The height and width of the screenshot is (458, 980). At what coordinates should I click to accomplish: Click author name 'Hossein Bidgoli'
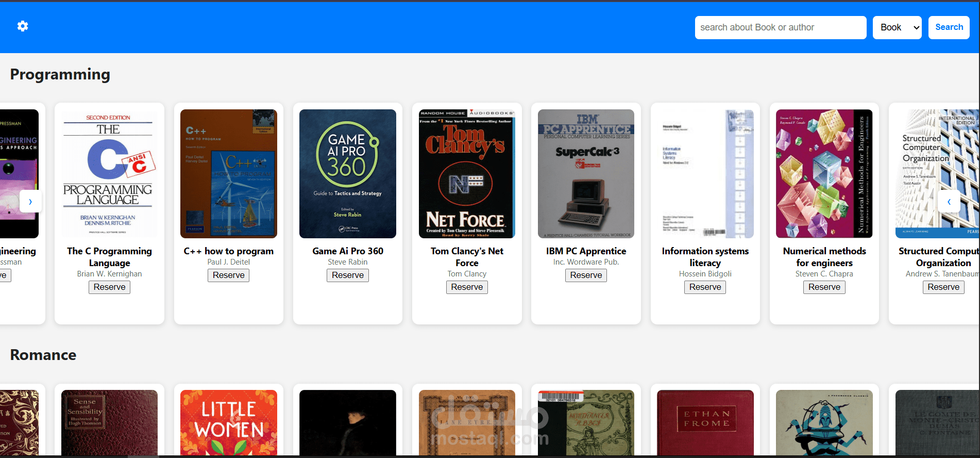[705, 274]
